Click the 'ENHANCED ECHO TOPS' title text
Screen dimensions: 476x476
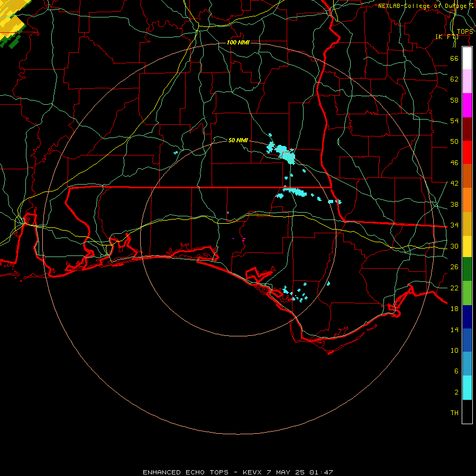[186, 472]
